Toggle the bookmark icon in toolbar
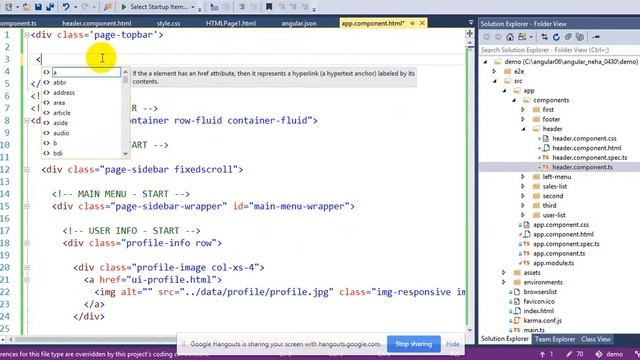This screenshot has height=360, width=640. [269, 7]
